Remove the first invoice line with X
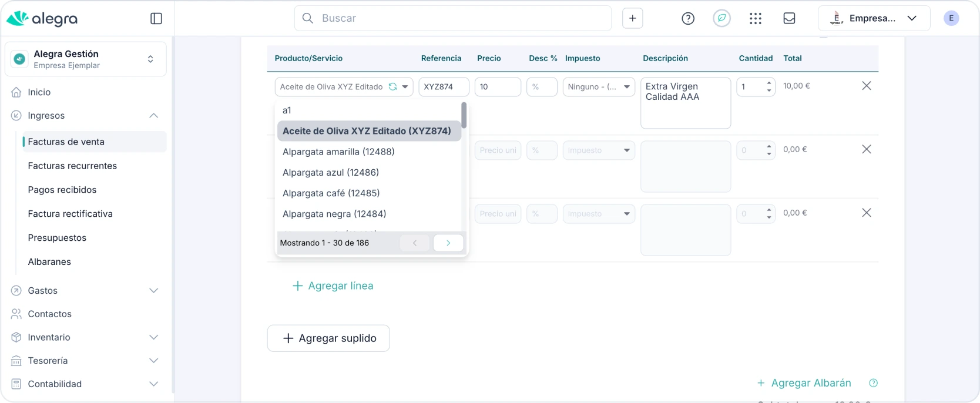The image size is (980, 403). tap(866, 86)
